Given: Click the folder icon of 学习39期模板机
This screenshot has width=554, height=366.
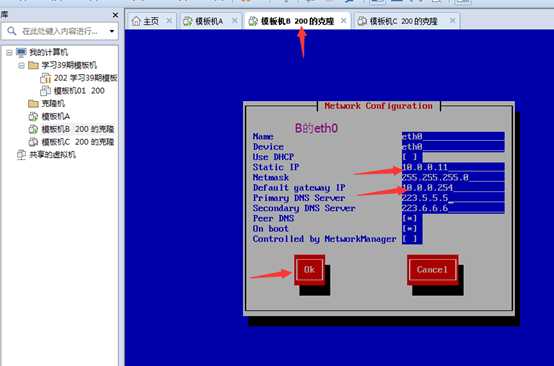Looking at the screenshot, I should [33, 65].
